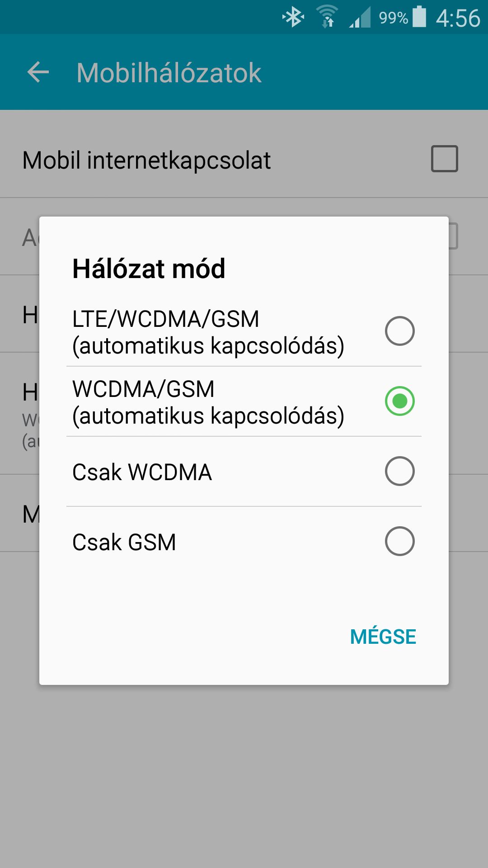Tap the Bluetooth status bar icon
The height and width of the screenshot is (868, 488).
coord(293,18)
